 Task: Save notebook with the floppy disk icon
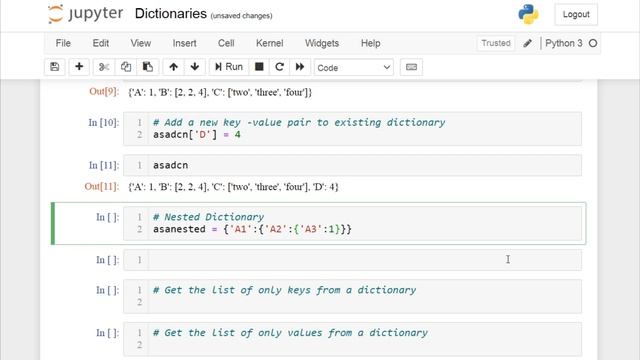click(55, 67)
